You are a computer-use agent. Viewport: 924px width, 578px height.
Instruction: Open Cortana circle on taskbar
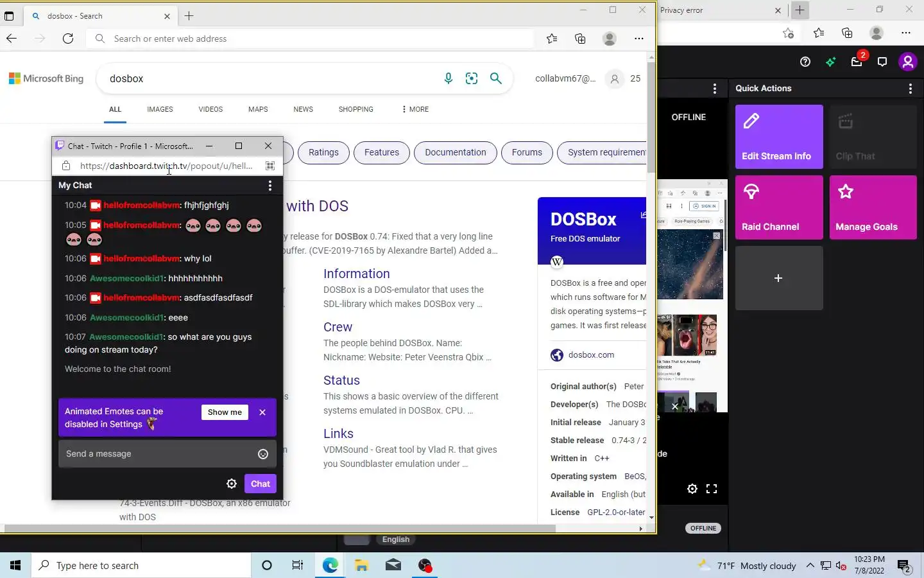point(267,565)
